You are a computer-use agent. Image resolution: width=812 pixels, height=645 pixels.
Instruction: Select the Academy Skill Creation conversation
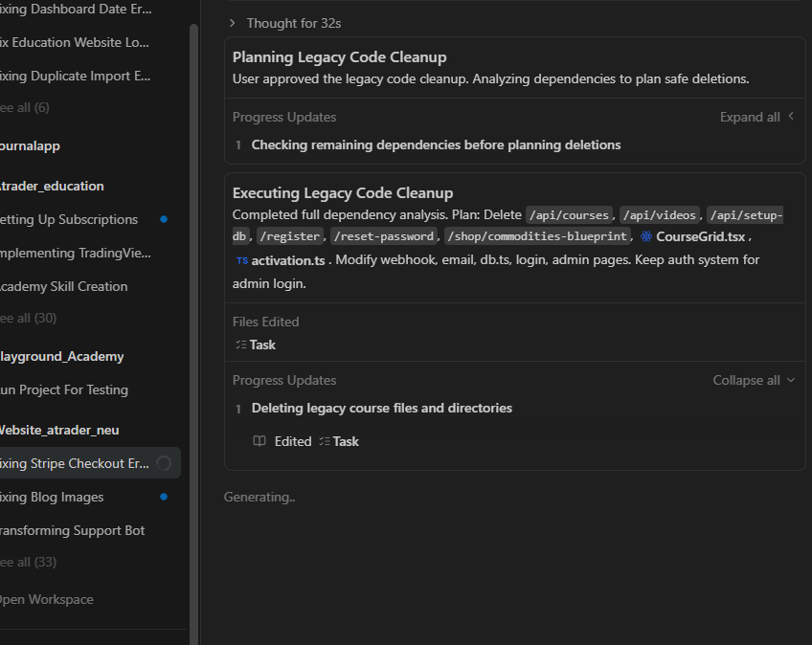(65, 286)
